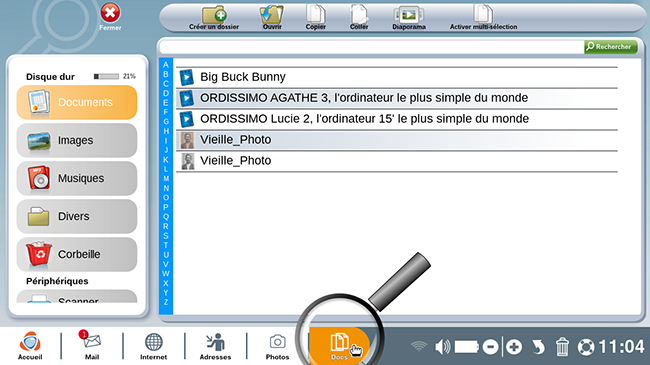Zoom in with the plus button

pyautogui.click(x=514, y=347)
